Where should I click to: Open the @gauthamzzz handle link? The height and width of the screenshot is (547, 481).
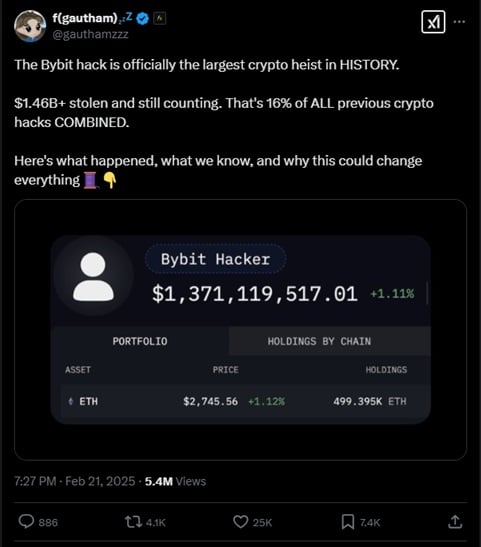point(90,34)
